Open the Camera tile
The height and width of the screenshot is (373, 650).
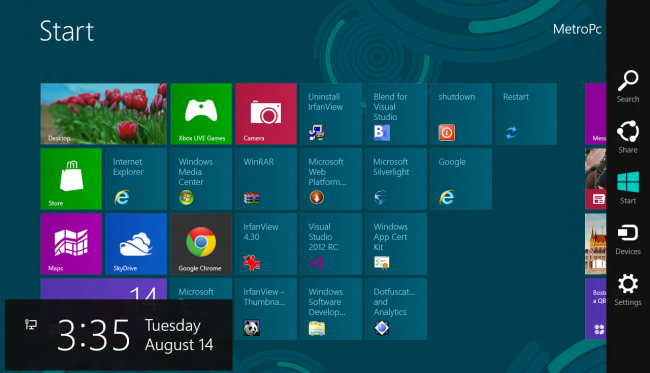click(x=266, y=114)
